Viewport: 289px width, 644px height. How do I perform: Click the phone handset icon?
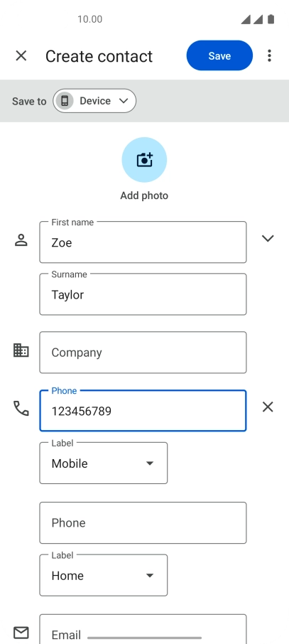(21, 408)
